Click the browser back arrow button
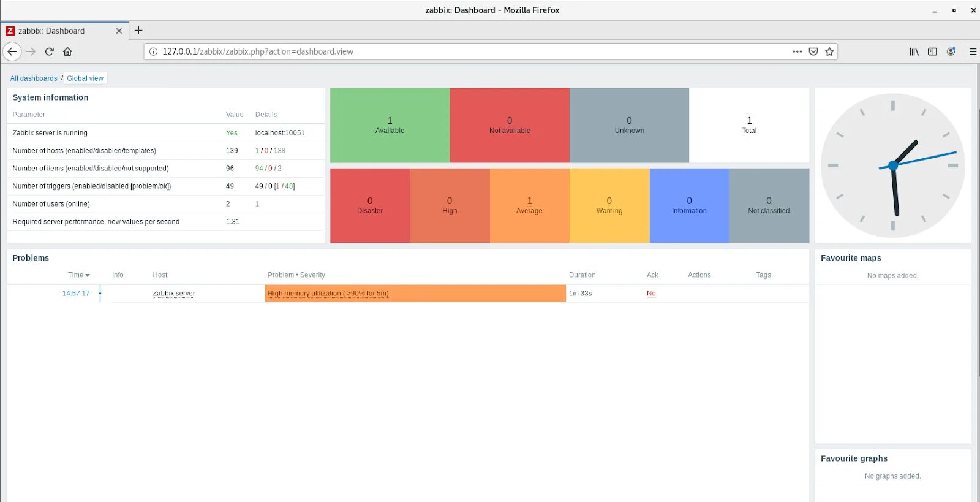The image size is (980, 502). [x=12, y=51]
